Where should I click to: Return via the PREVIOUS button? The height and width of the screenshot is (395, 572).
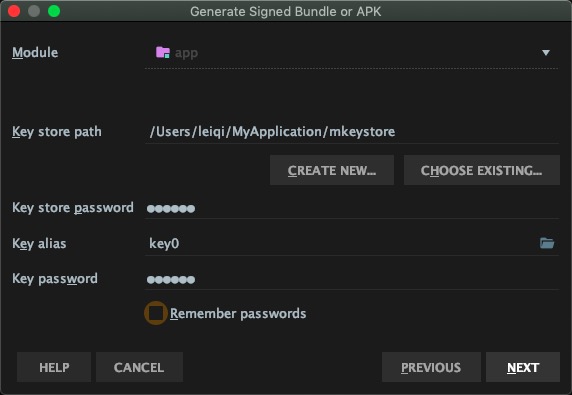[431, 367]
